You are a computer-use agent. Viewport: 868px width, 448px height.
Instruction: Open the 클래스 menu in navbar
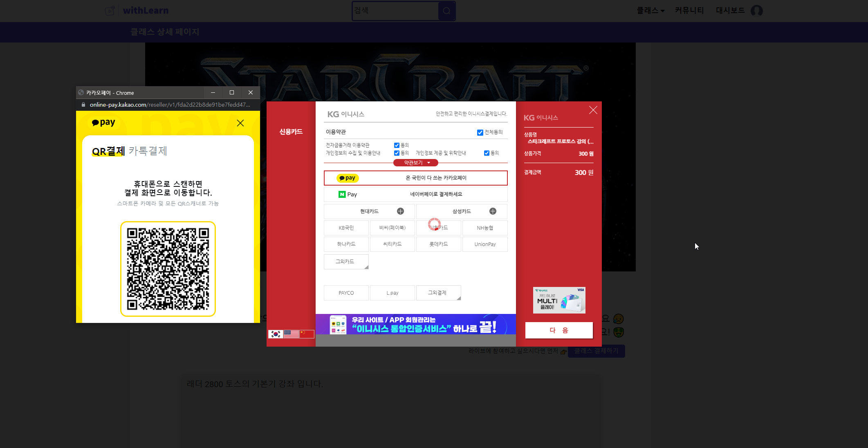(x=650, y=11)
